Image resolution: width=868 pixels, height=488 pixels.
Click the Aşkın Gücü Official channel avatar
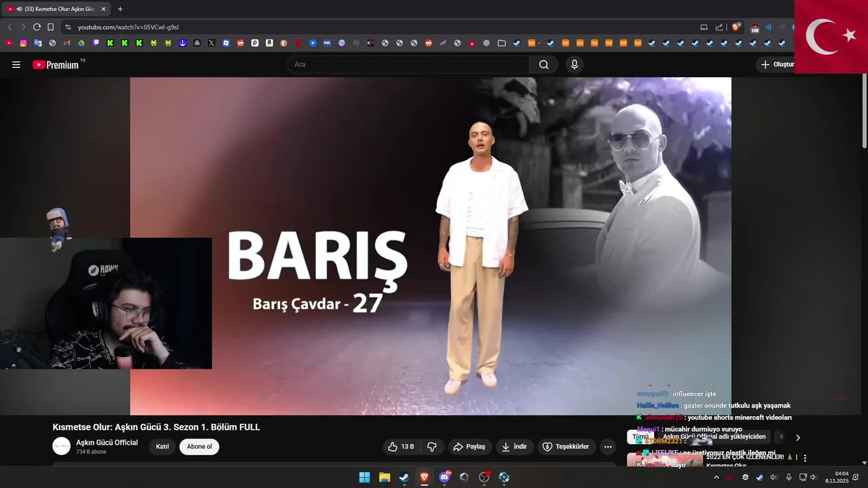[62, 446]
